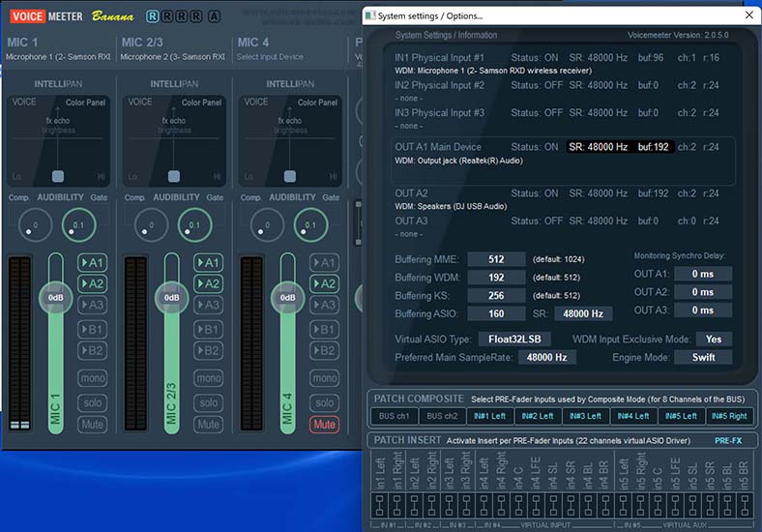Click MIC 2/3 fader knob at 0dB
Image resolution: width=762 pixels, height=532 pixels.
(x=171, y=298)
